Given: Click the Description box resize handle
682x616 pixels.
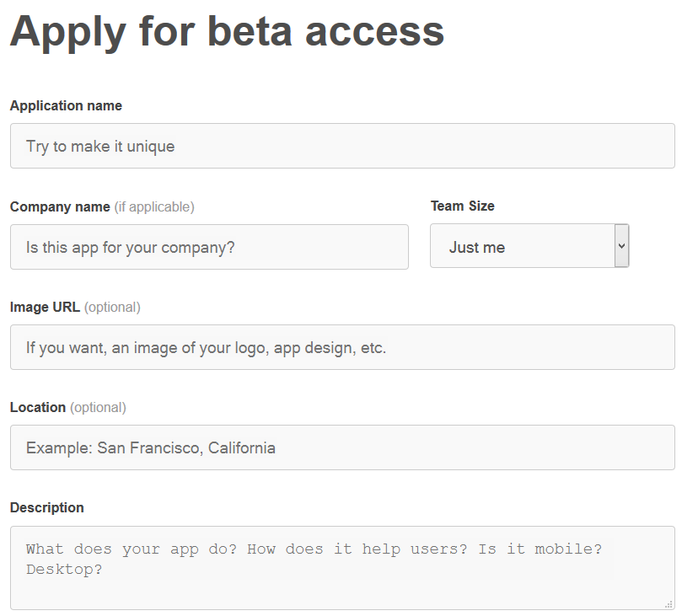Looking at the screenshot, I should (x=669, y=603).
